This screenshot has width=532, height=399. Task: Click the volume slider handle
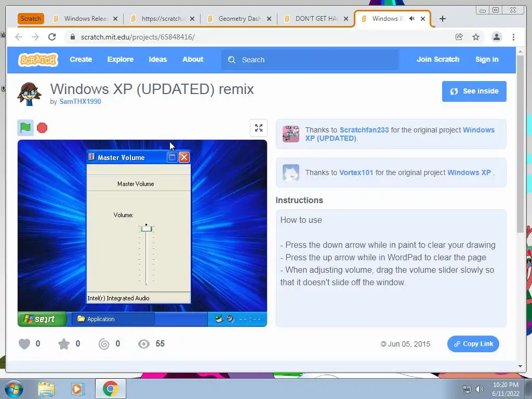tap(147, 229)
